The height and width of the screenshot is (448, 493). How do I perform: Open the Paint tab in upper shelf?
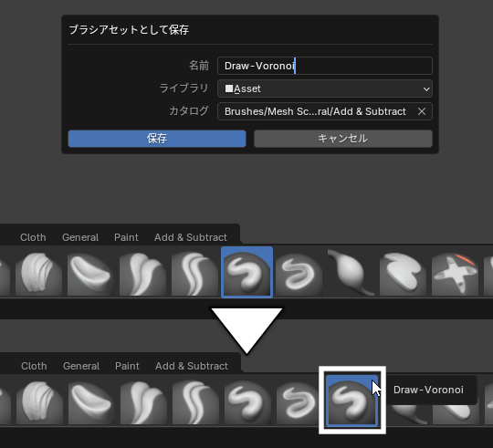[126, 237]
